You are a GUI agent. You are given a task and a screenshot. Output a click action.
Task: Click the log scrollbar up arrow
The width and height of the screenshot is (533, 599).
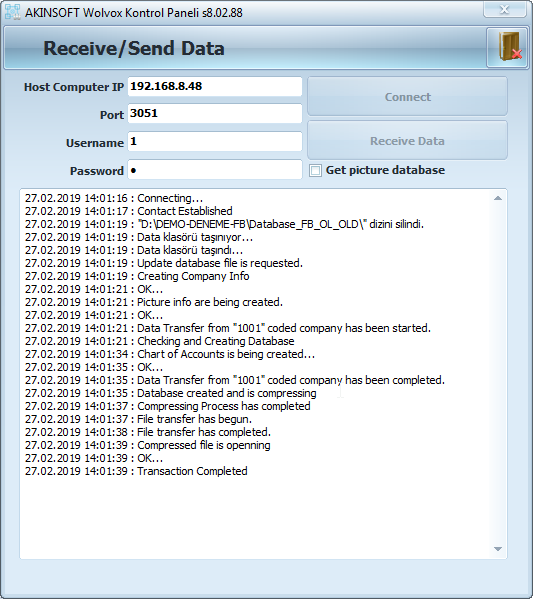pos(497,198)
